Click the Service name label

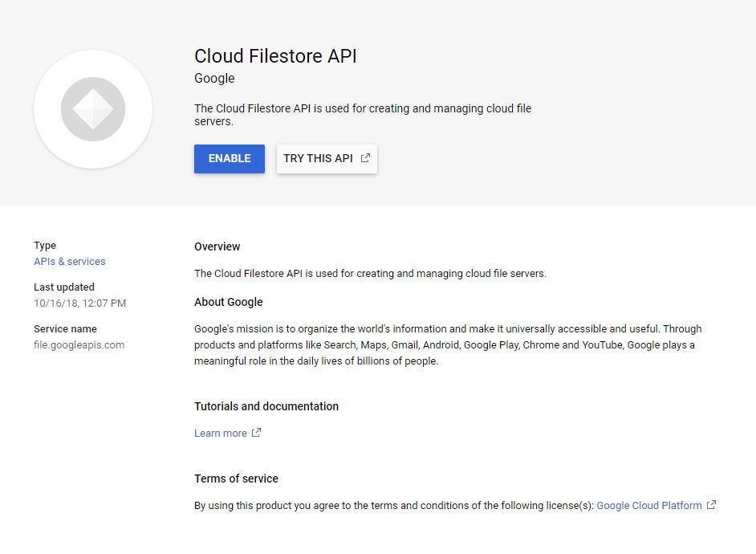[65, 329]
